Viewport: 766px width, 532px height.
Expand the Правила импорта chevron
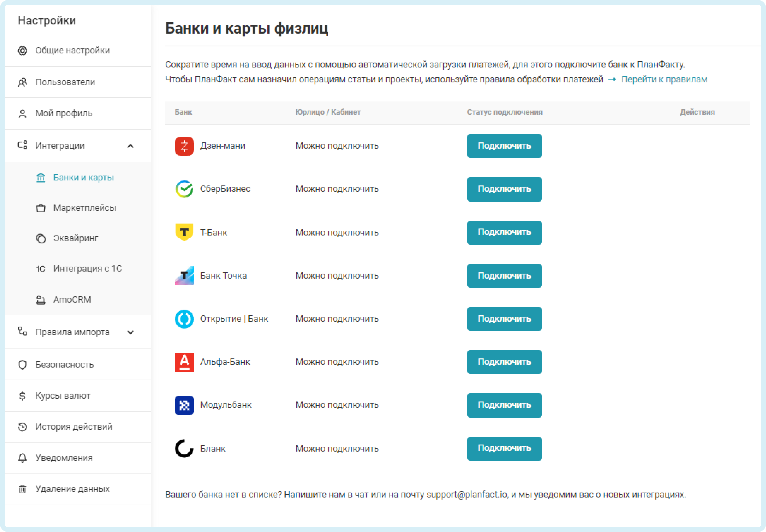[x=131, y=332]
